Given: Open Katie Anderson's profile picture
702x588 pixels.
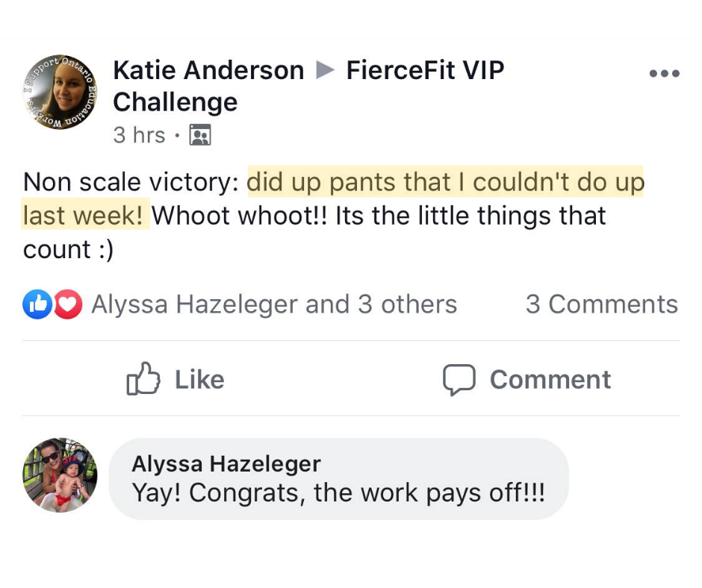Looking at the screenshot, I should tap(58, 92).
